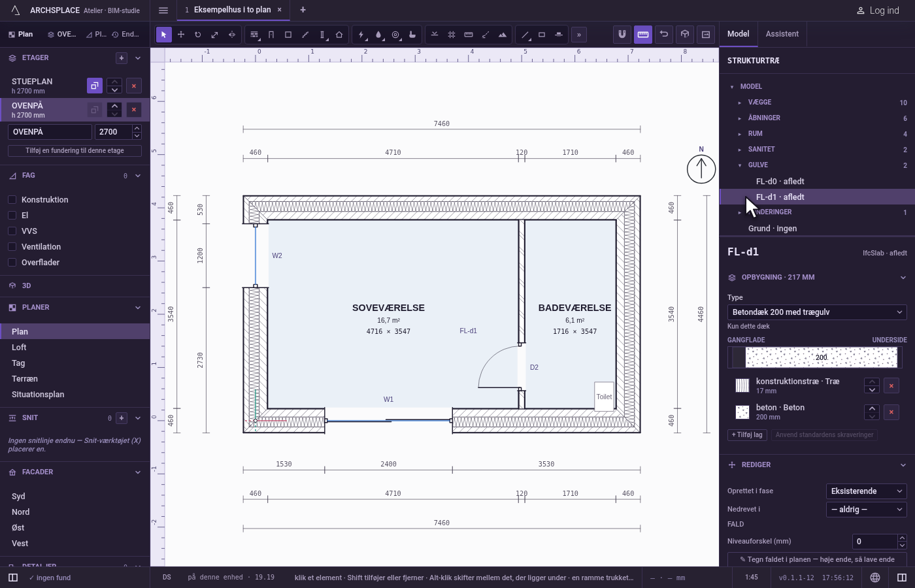915x588 pixels.
Task: Collapse the PLANER section
Action: pos(138,308)
